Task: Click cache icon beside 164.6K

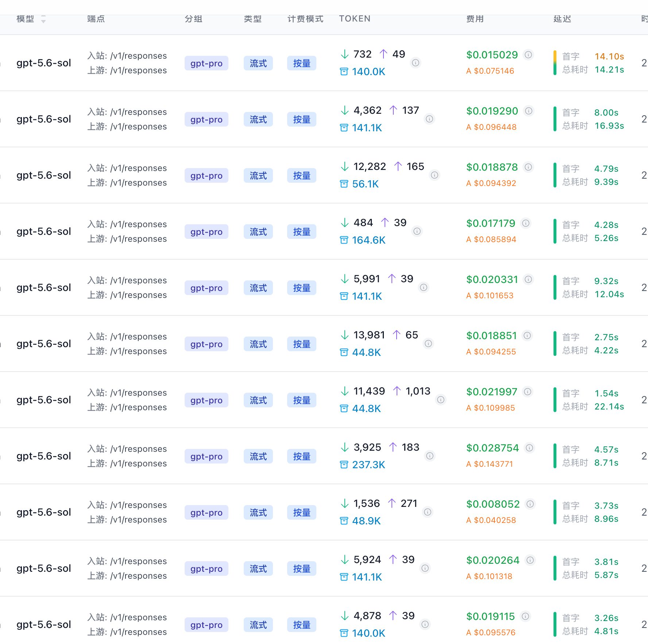Action: (x=344, y=240)
